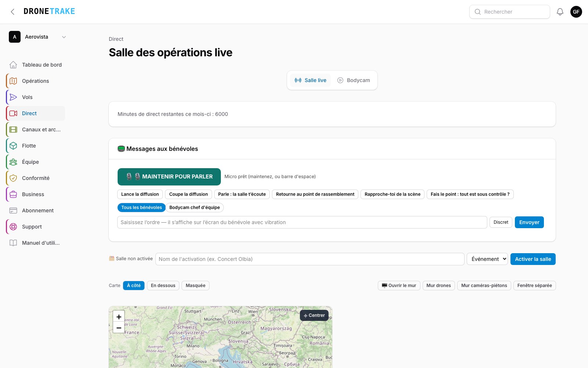
Task: Click the Direct camera icon
Action: point(13,113)
